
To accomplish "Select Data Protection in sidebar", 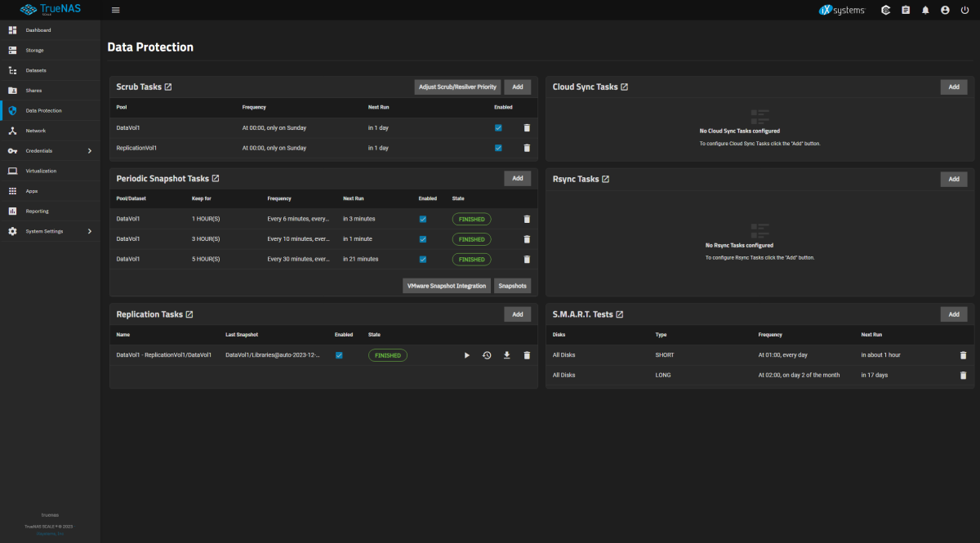I will coord(50,110).
